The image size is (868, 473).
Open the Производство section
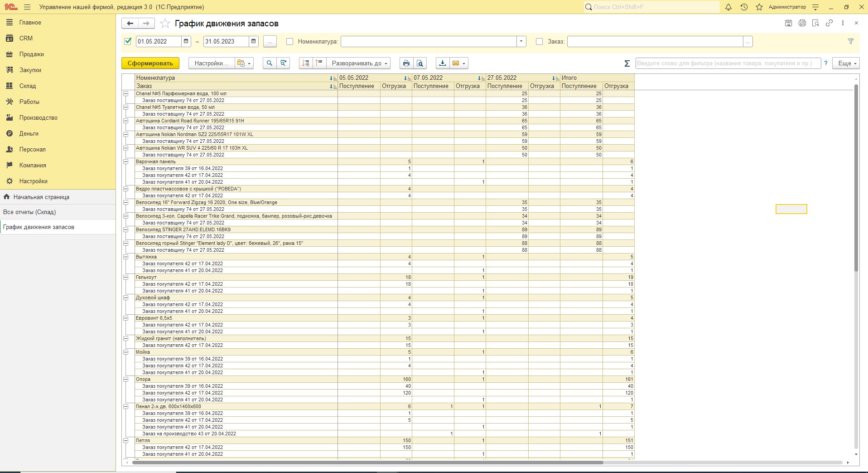pyautogui.click(x=58, y=117)
